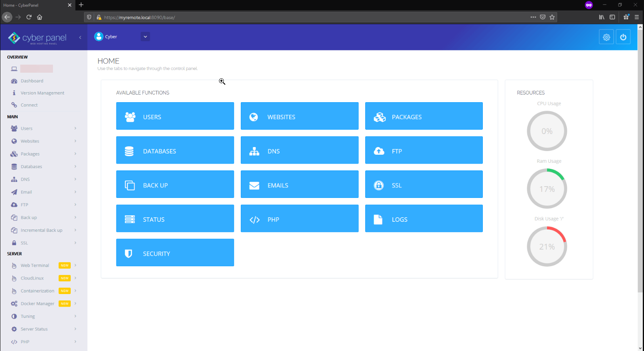The width and height of the screenshot is (644, 351).
Task: Open the page actions three-dot menu
Action: [533, 17]
